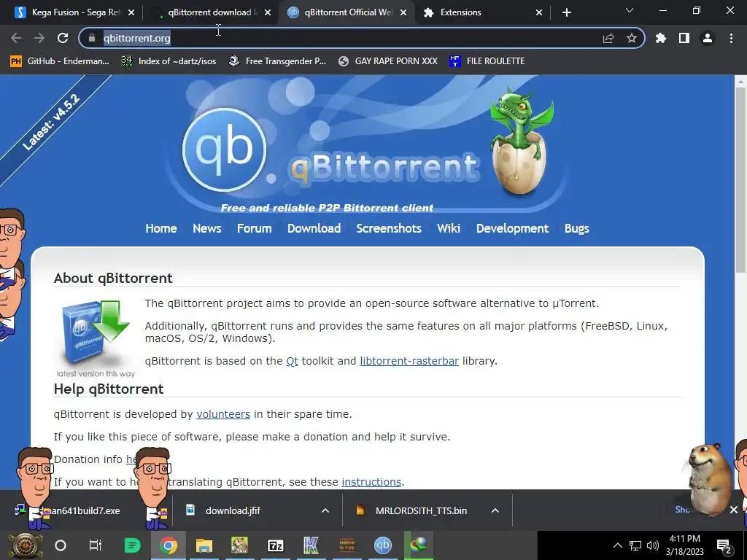Image resolution: width=747 pixels, height=560 pixels.
Task: Open the download.jfif downloaded file
Action: [x=233, y=510]
